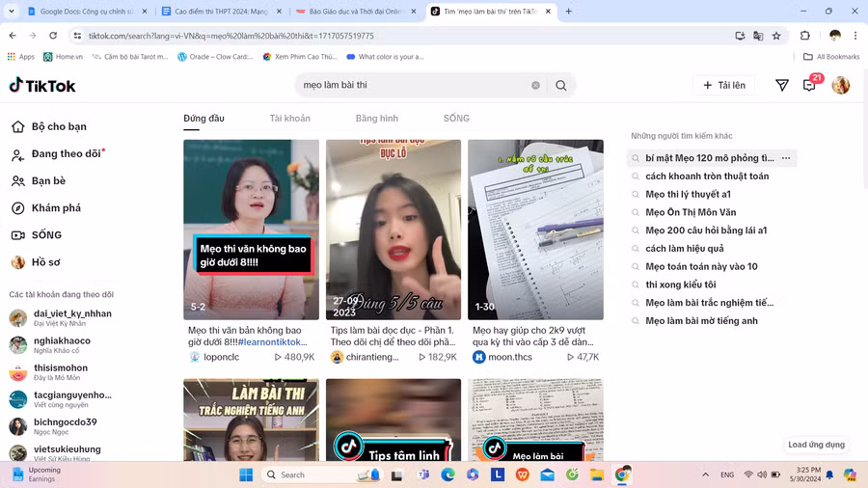Open Đang theo dõi feed
This screenshot has height=488, width=868.
pos(58,153)
